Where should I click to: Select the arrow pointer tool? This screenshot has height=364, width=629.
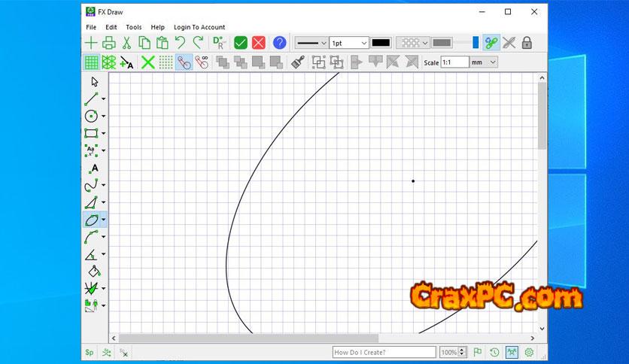pos(94,82)
